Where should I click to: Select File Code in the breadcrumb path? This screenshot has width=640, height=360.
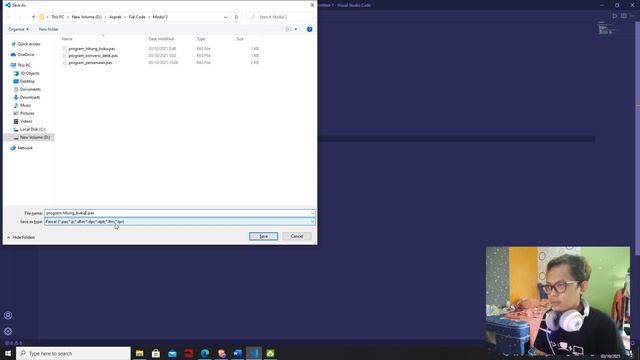(137, 17)
